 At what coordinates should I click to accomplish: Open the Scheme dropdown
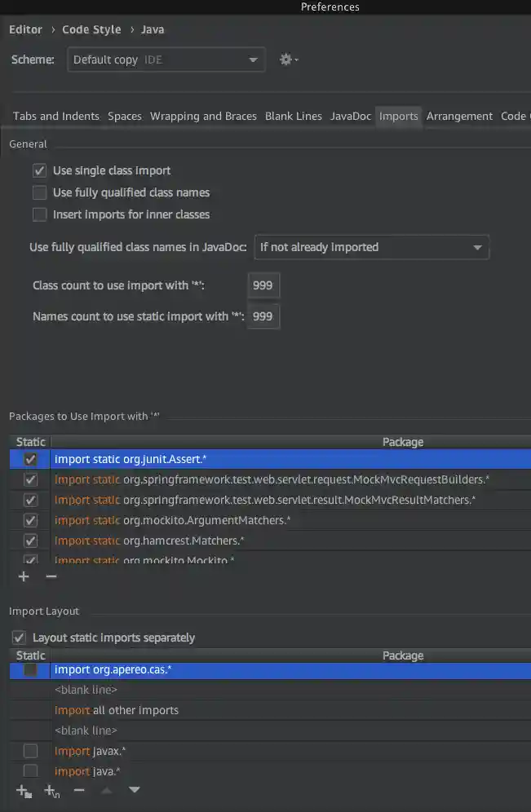pyautogui.click(x=166, y=60)
